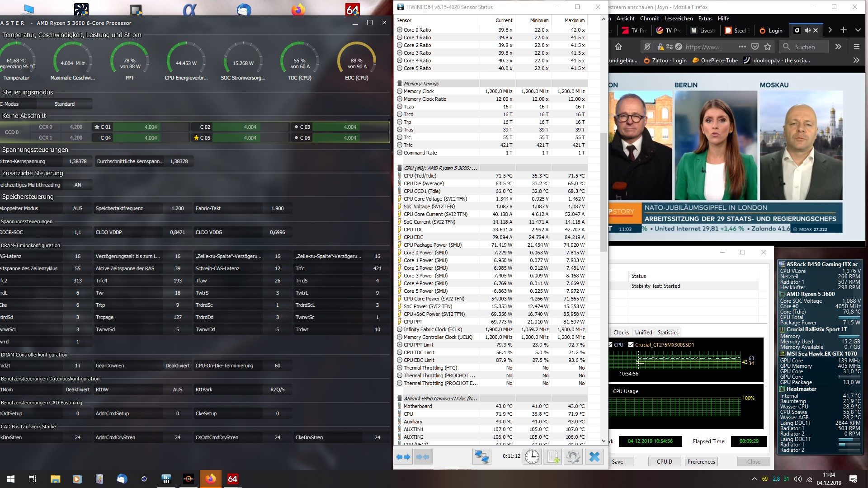Open HWiNFO sensor settings gear icon

click(x=573, y=457)
